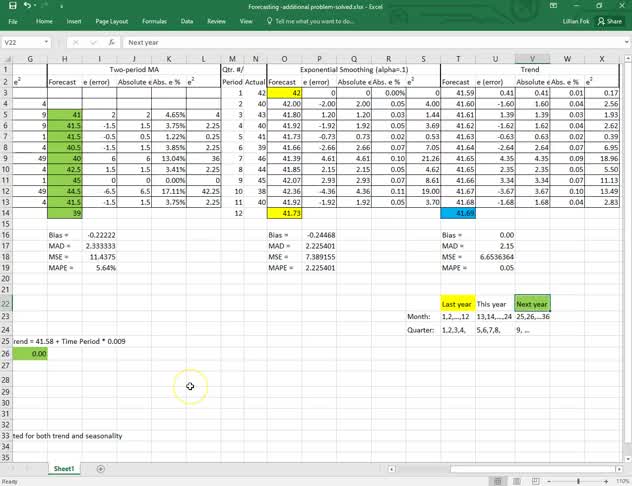Expand the formula bar
Image resolution: width=632 pixels, height=486 pixels.
625,43
